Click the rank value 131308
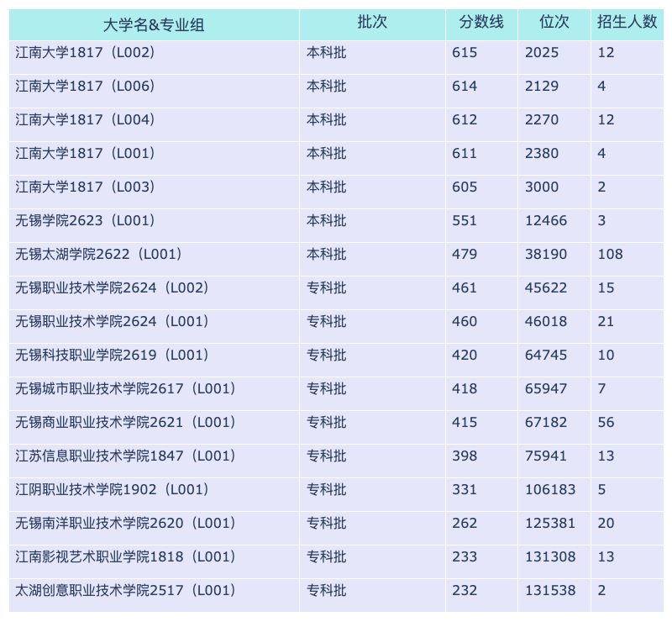672x622 pixels. (x=550, y=556)
